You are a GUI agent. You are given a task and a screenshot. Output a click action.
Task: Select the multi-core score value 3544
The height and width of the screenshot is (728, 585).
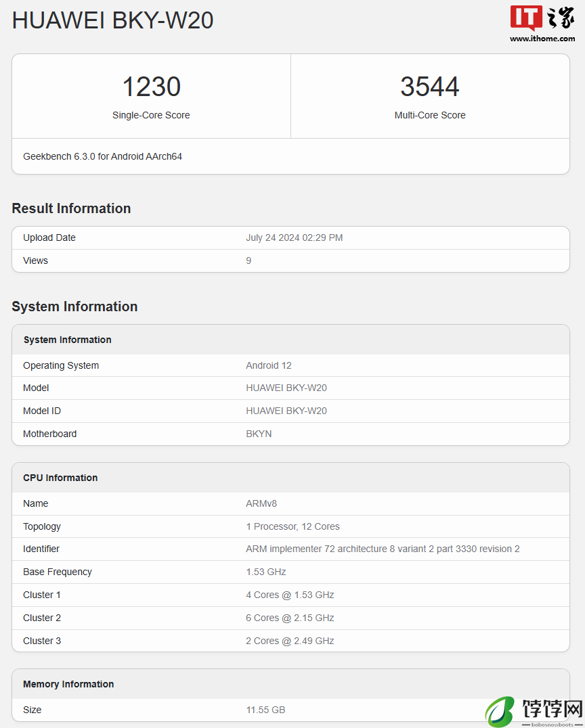point(430,87)
